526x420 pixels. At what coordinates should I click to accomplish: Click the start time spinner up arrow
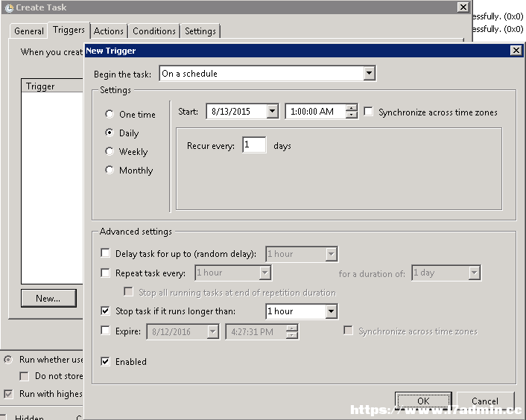tap(351, 108)
